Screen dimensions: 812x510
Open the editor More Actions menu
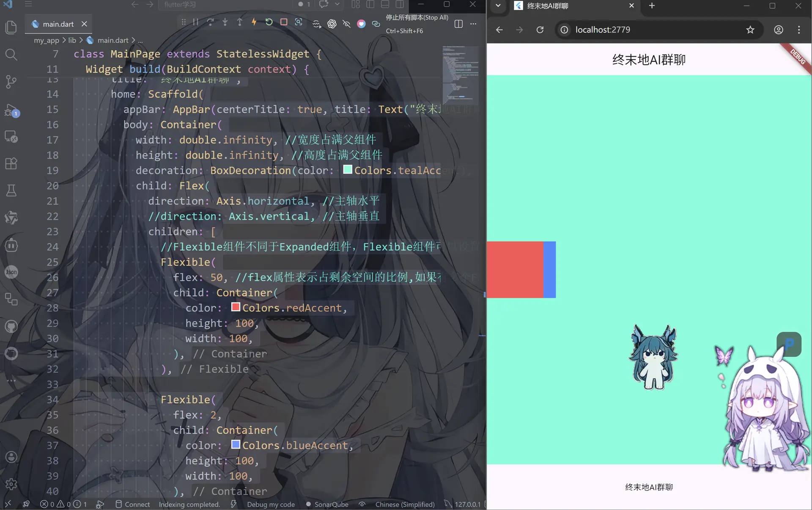click(x=473, y=24)
